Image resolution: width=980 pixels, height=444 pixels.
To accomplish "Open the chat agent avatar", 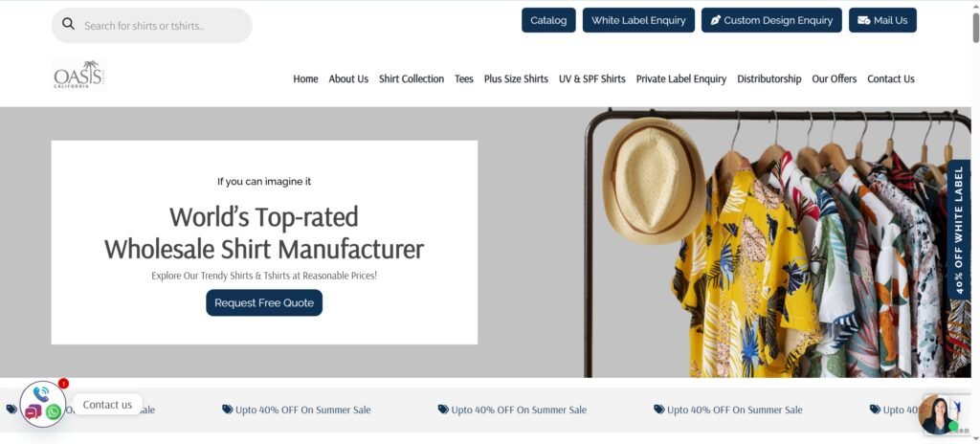I will coord(940,414).
